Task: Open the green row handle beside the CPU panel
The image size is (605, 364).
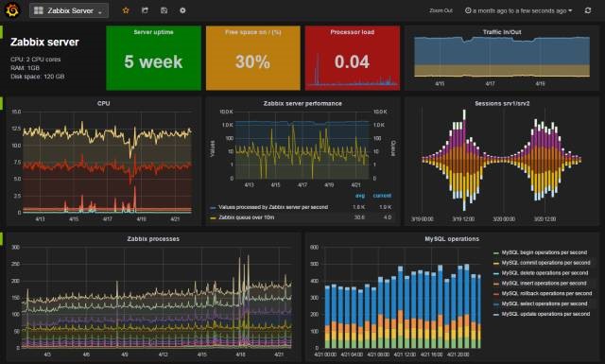Action: click(1, 103)
